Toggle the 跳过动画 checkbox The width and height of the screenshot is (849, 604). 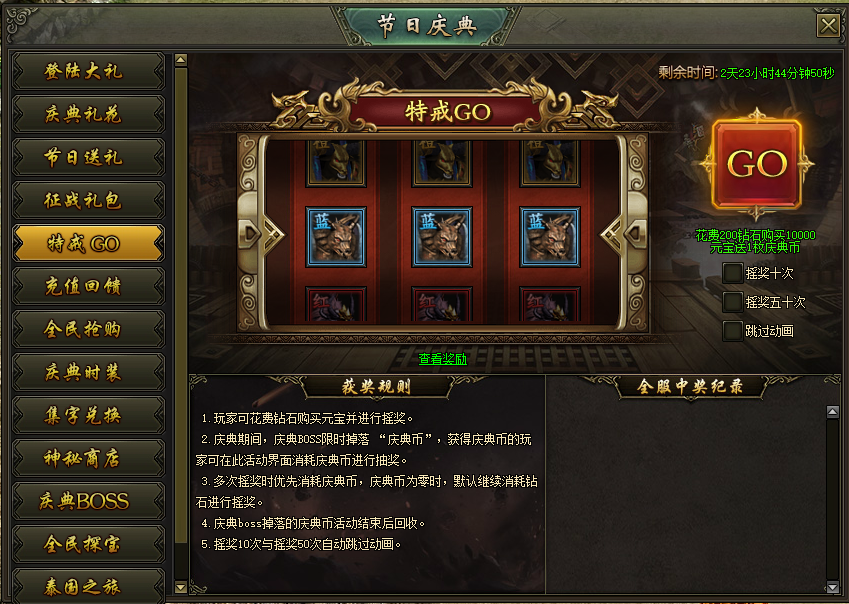click(x=733, y=331)
